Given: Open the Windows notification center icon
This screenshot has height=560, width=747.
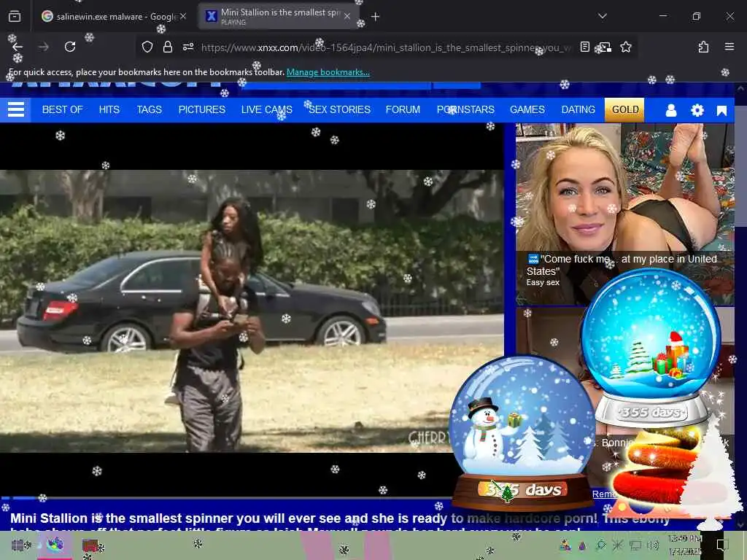Looking at the screenshot, I should click(723, 545).
